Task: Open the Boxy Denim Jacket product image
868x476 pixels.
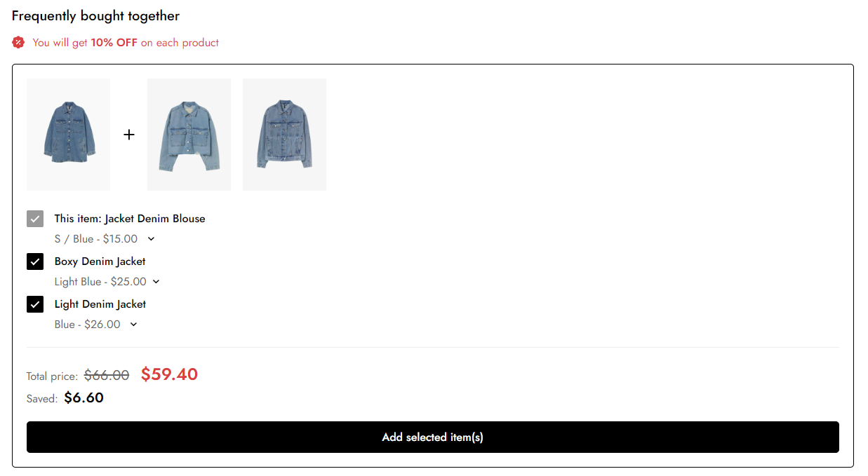Action: click(189, 135)
